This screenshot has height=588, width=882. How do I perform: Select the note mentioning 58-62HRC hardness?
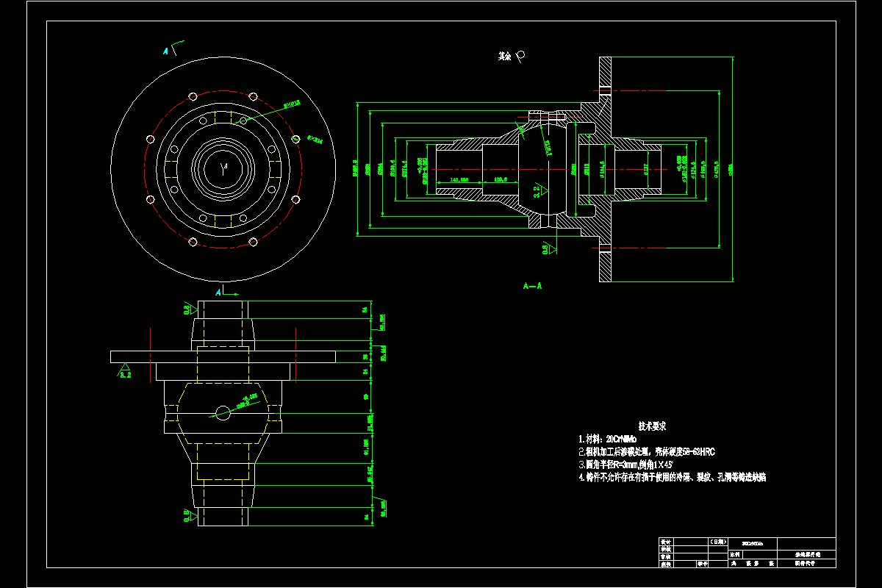click(x=647, y=451)
